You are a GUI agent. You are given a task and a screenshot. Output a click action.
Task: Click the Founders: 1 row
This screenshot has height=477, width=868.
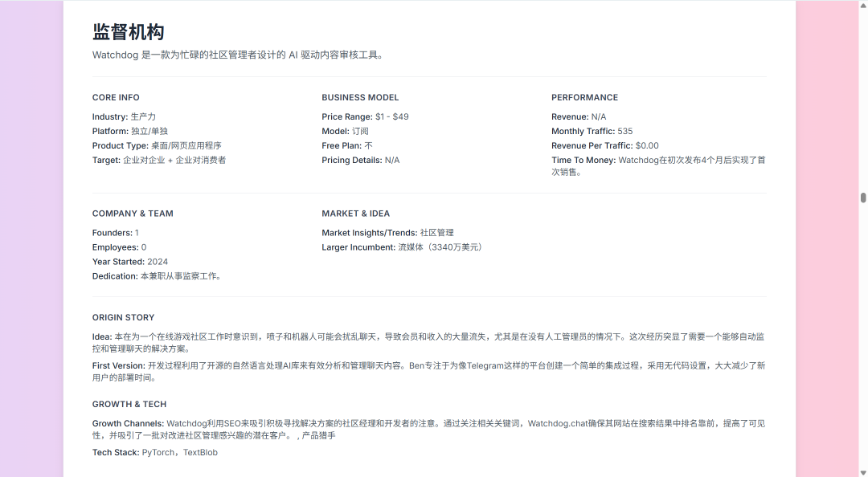(116, 233)
